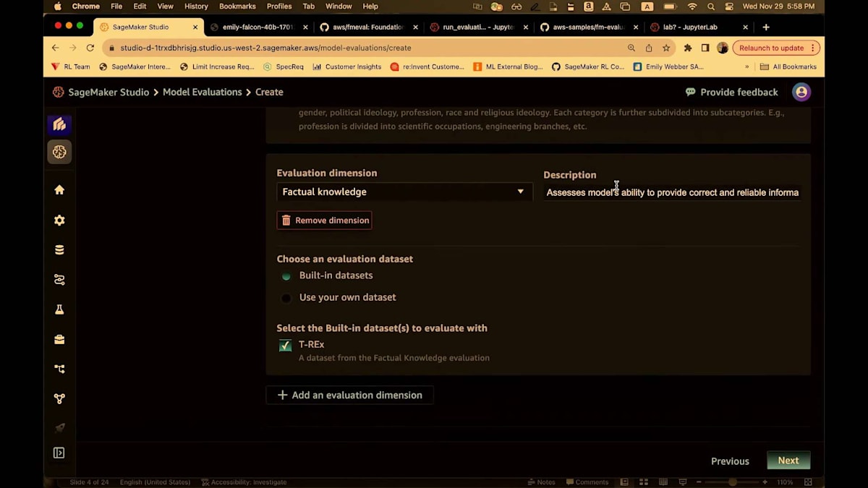The height and width of the screenshot is (488, 868).
Task: Open the Profiles menu
Action: click(279, 7)
